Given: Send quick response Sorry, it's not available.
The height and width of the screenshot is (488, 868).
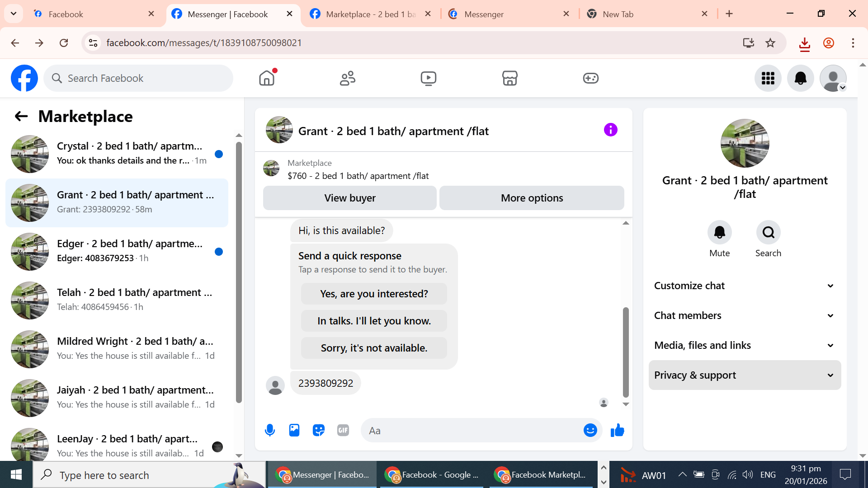Looking at the screenshot, I should pyautogui.click(x=374, y=348).
